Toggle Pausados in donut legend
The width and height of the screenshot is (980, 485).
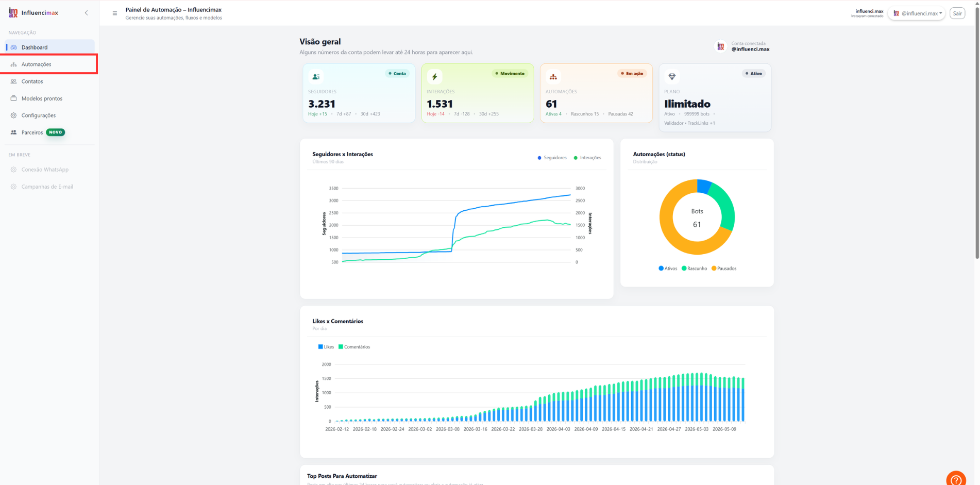(x=724, y=269)
